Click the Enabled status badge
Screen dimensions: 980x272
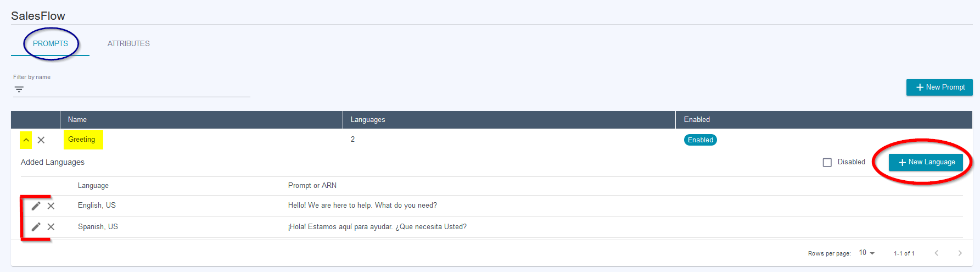[x=701, y=140]
